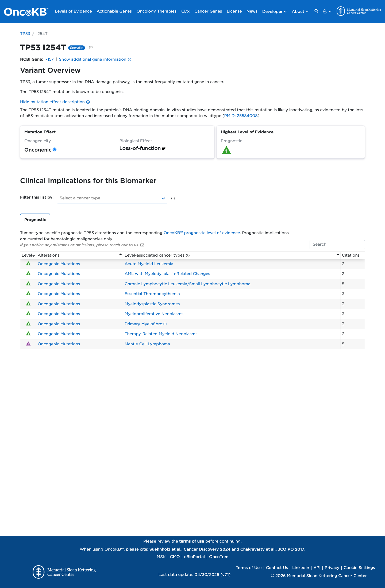Open Mantle Cell Lymphoma link
385x588 pixels.
147,344
